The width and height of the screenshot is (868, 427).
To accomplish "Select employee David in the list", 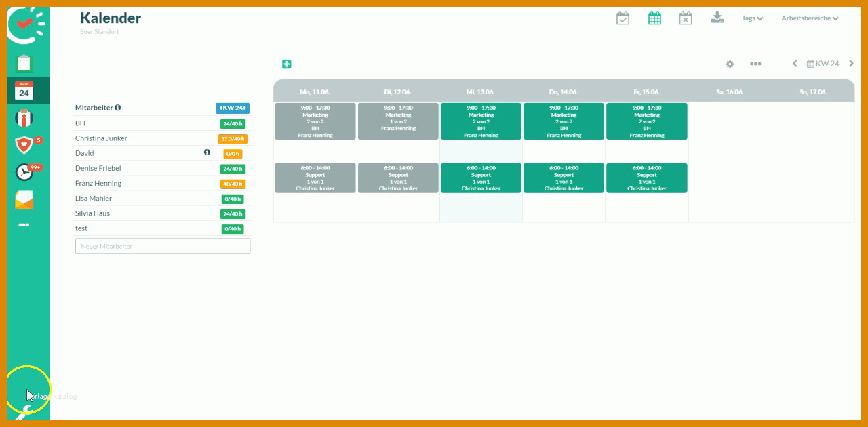I will coord(85,153).
